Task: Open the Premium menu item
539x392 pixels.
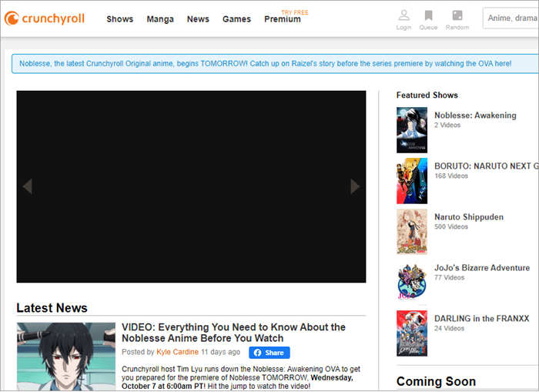Action: point(283,19)
